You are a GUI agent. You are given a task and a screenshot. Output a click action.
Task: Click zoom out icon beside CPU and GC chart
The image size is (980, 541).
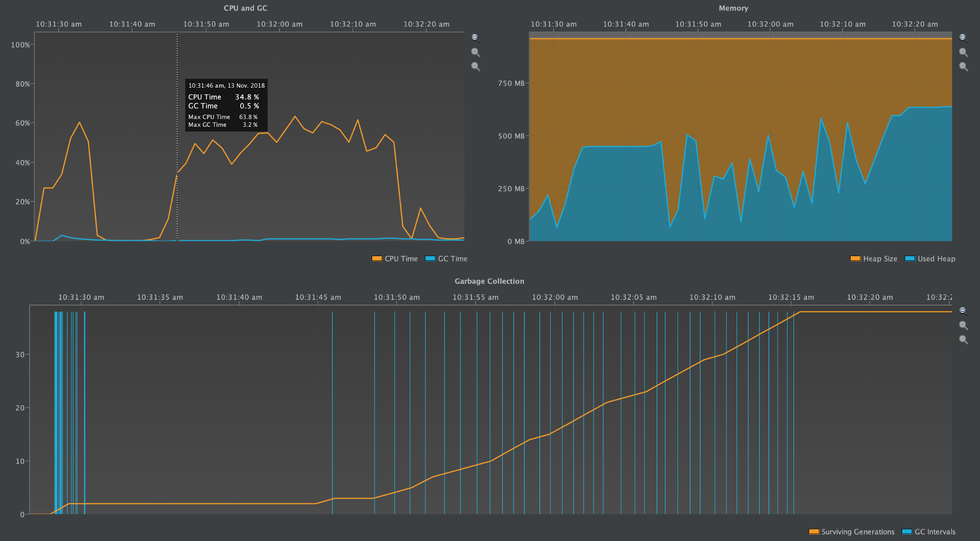(475, 66)
